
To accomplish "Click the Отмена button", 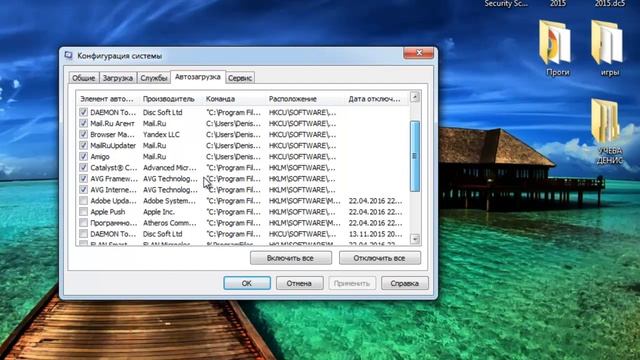I will pos(299,283).
